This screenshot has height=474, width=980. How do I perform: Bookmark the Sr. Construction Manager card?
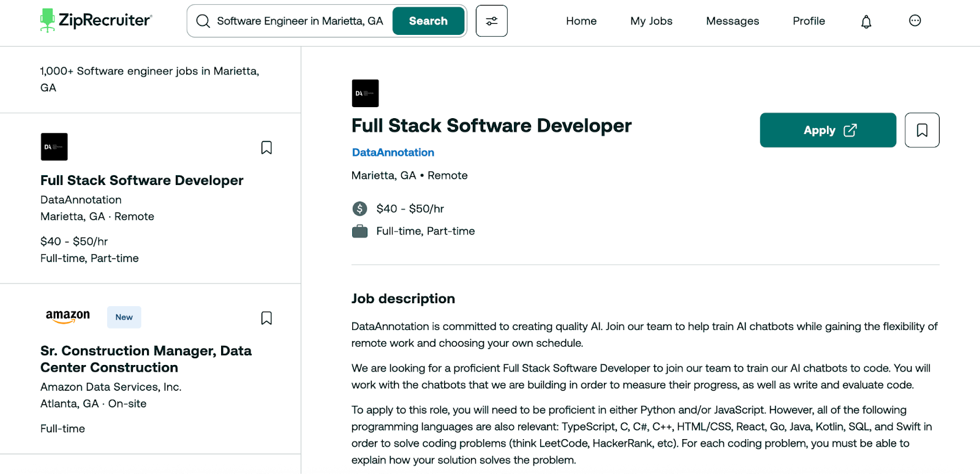tap(266, 318)
